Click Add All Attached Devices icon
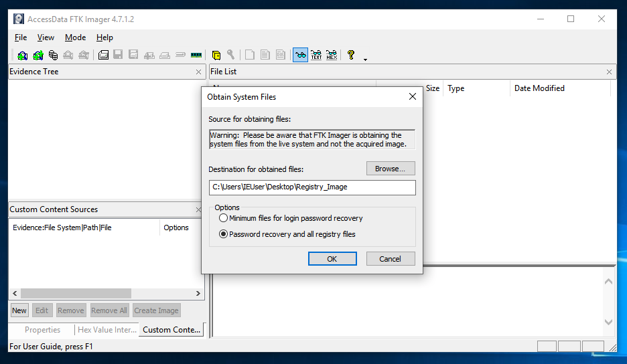627x364 pixels. [x=38, y=55]
